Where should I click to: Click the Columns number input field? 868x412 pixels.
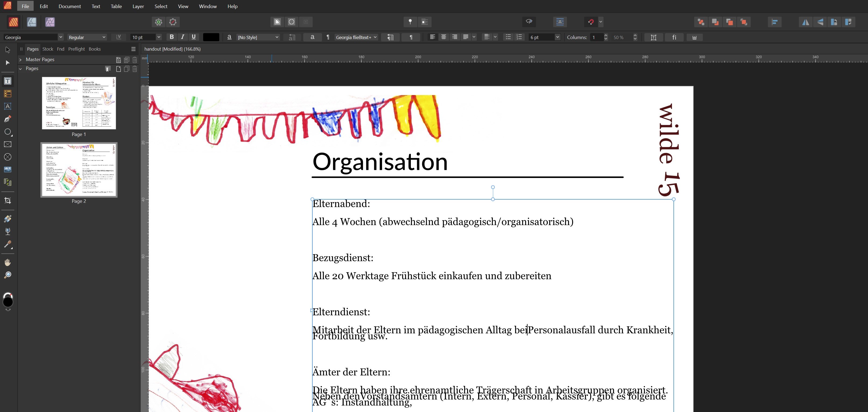[x=597, y=37]
